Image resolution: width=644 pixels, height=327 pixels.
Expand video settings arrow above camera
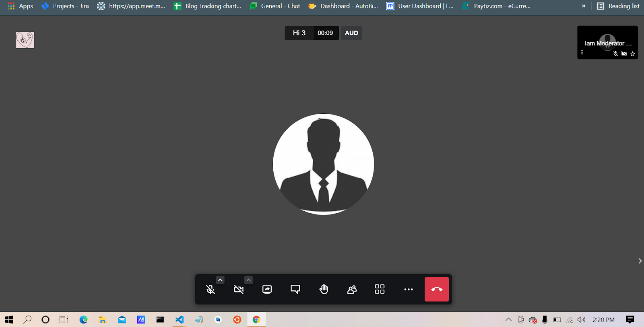pos(248,280)
